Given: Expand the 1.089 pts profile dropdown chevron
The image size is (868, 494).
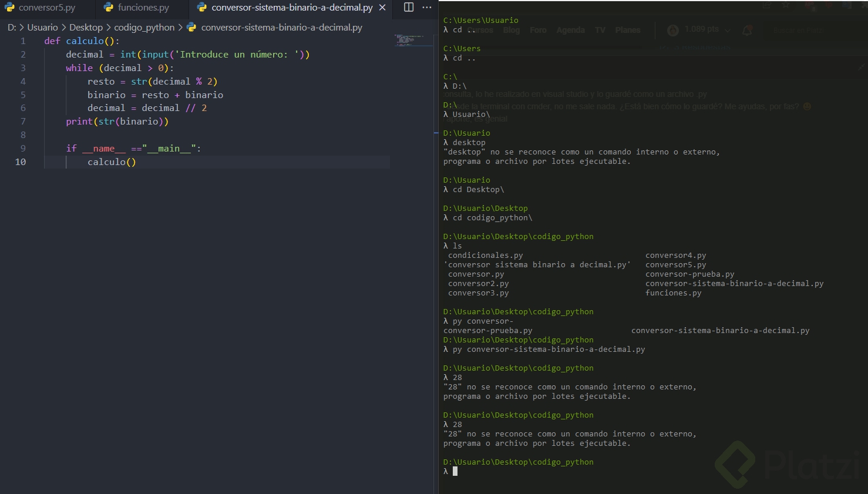Looking at the screenshot, I should coord(728,30).
